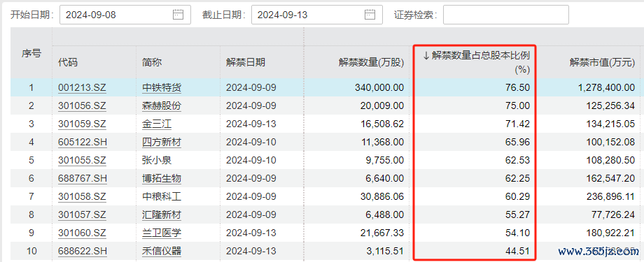
Task: Select the 62.25 ratio cell
Action: click(518, 178)
